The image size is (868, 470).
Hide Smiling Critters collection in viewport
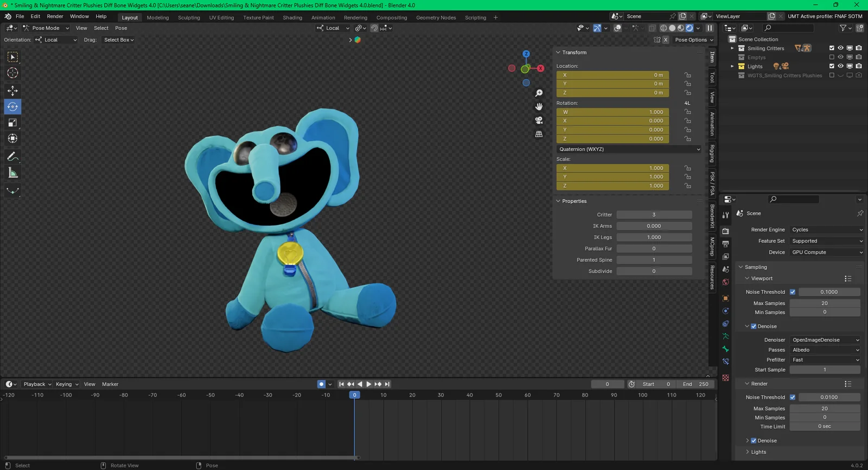840,48
